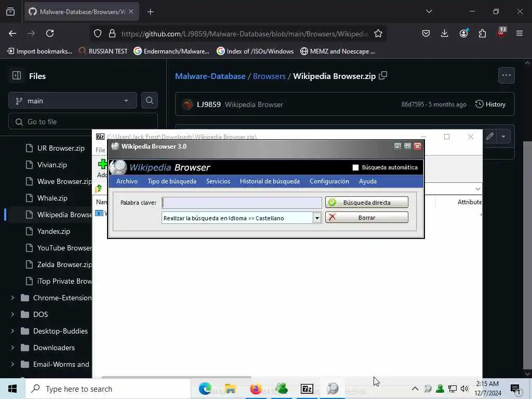The image size is (532, 399).
Task: Expand the Downloaders folder
Action: 12,348
